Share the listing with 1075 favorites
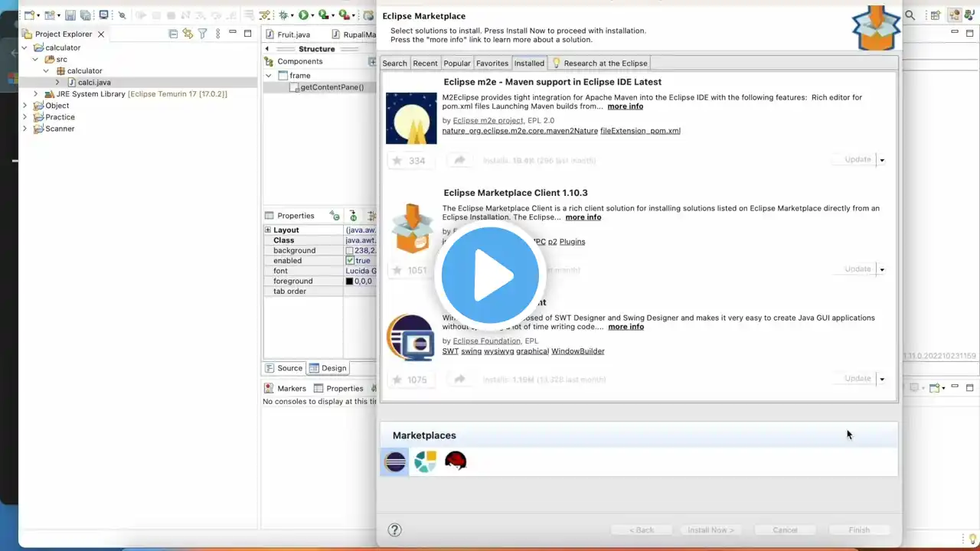Screen dimensions: 980x551 [x=459, y=380]
